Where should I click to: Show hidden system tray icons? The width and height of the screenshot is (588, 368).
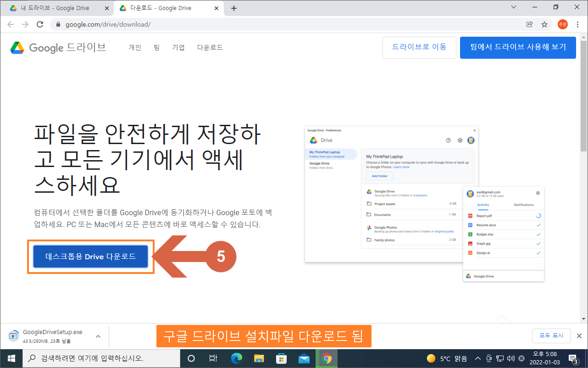(477, 358)
